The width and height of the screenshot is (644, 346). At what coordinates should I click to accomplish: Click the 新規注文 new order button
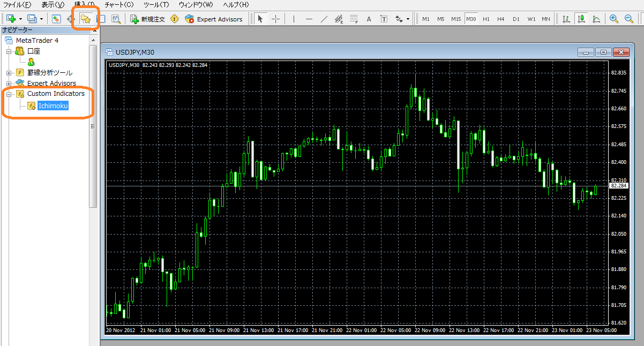pyautogui.click(x=148, y=19)
